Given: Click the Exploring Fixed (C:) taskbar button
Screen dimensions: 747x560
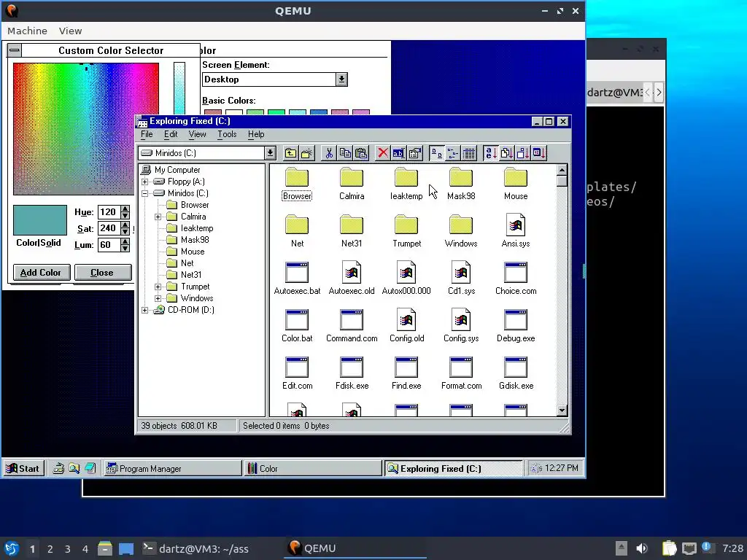Looking at the screenshot, I should click(453, 468).
